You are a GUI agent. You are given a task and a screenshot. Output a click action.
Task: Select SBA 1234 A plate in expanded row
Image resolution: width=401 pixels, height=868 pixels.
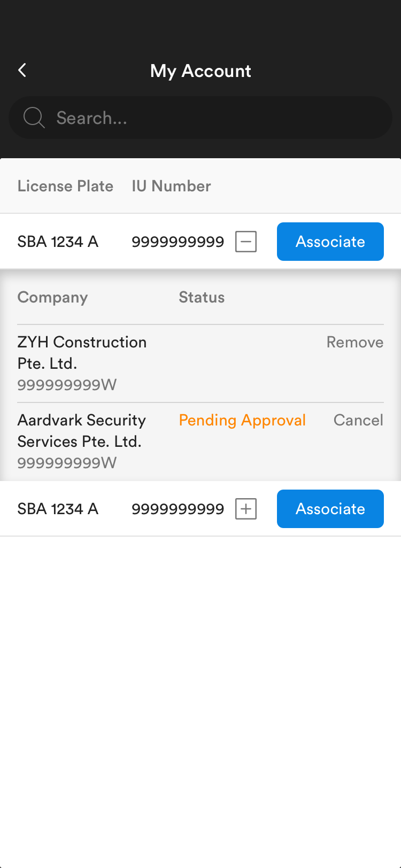(x=58, y=242)
